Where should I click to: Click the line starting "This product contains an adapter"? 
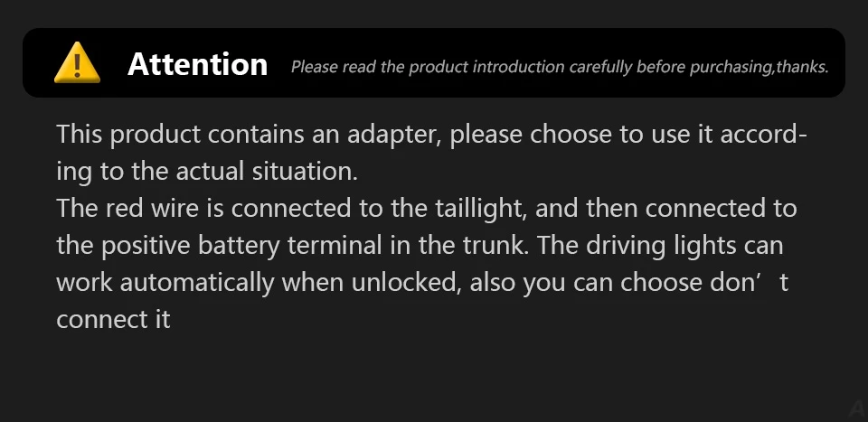[x=431, y=136]
